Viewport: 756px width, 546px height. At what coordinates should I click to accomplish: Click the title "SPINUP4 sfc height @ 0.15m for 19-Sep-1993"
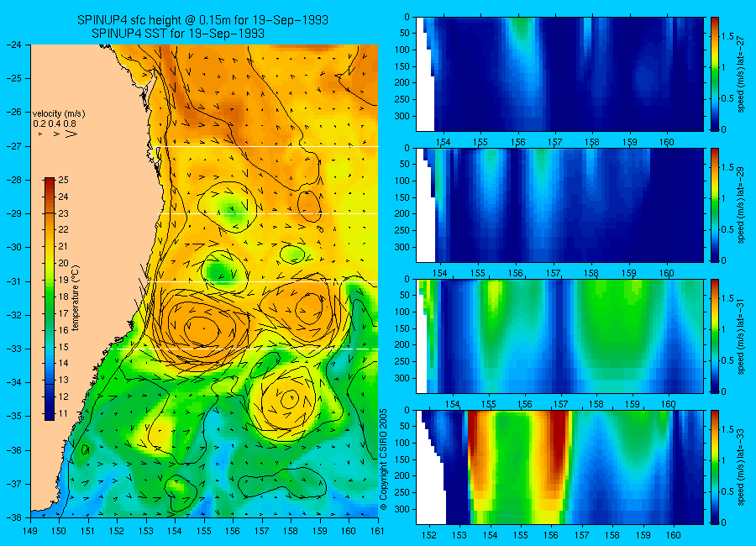point(202,20)
